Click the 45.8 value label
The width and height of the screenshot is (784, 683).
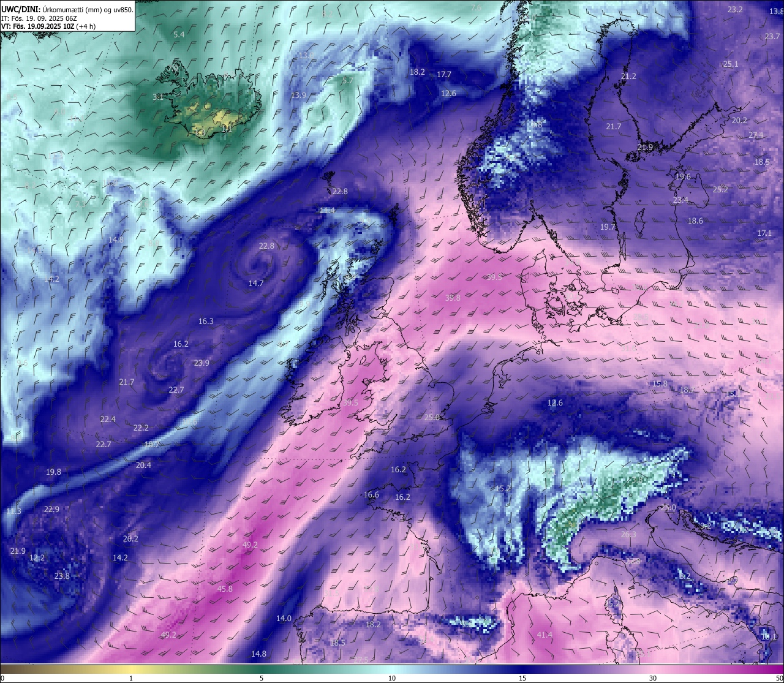225,589
